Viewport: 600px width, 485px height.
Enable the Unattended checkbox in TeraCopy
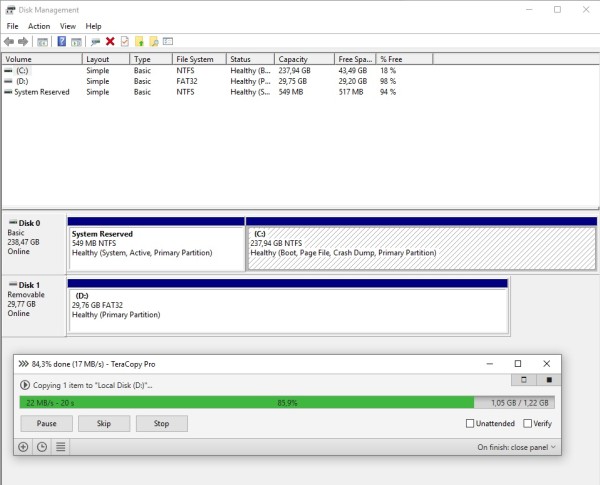point(470,423)
